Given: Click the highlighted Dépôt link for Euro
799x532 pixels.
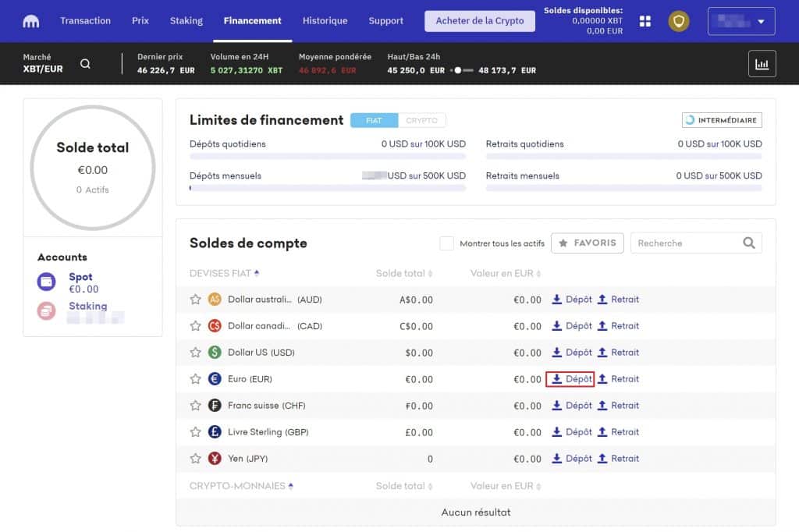Looking at the screenshot, I should pos(570,378).
